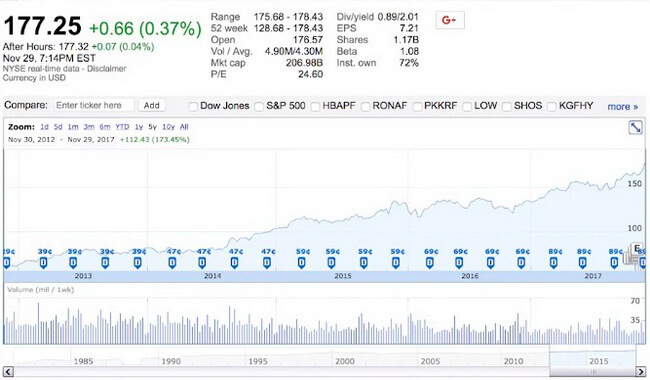The width and height of the screenshot is (650, 380).
Task: Switch to the 10y zoom range
Action: (x=168, y=127)
